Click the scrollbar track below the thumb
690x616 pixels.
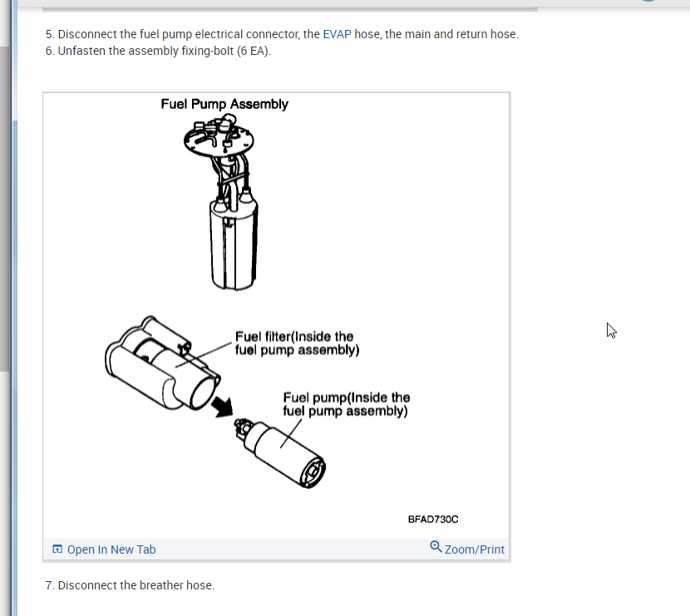click(4, 493)
